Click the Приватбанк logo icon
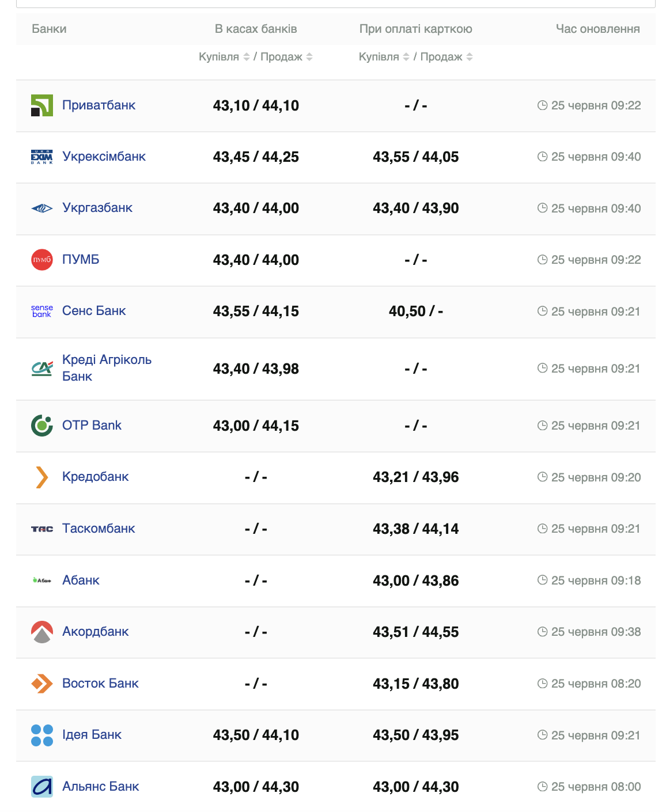 41,105
